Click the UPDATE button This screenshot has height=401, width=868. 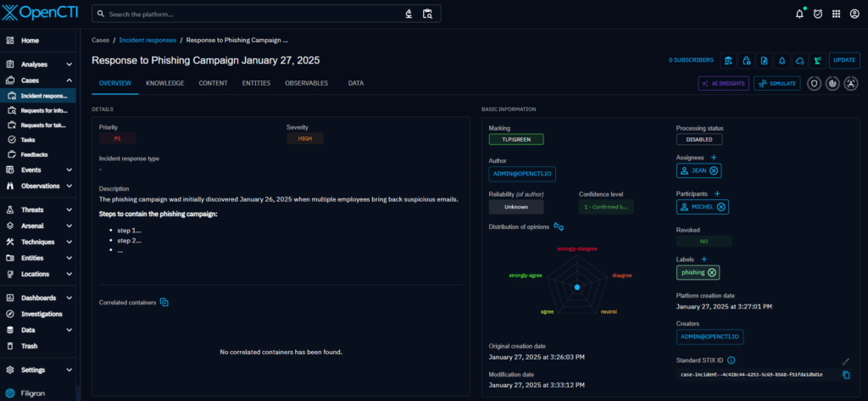(843, 60)
